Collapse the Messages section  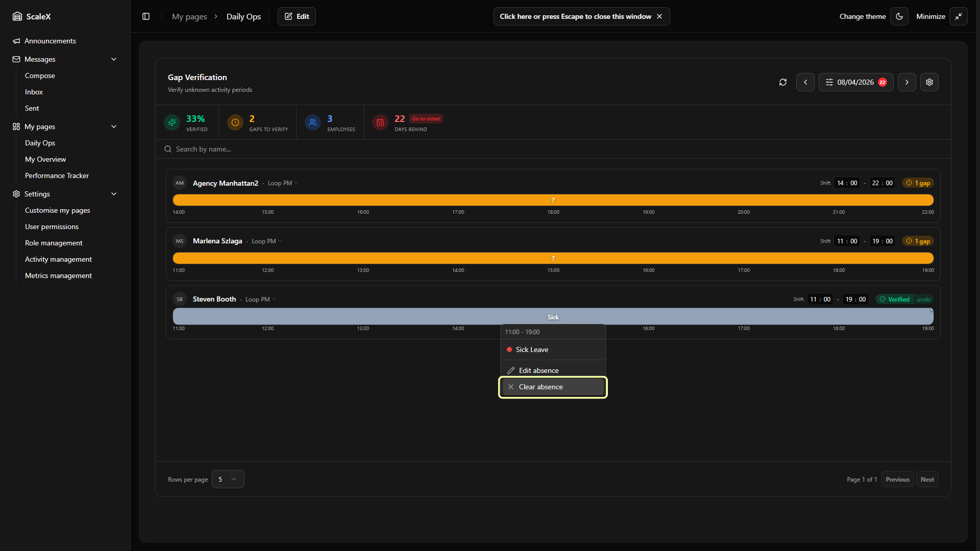pos(113,59)
